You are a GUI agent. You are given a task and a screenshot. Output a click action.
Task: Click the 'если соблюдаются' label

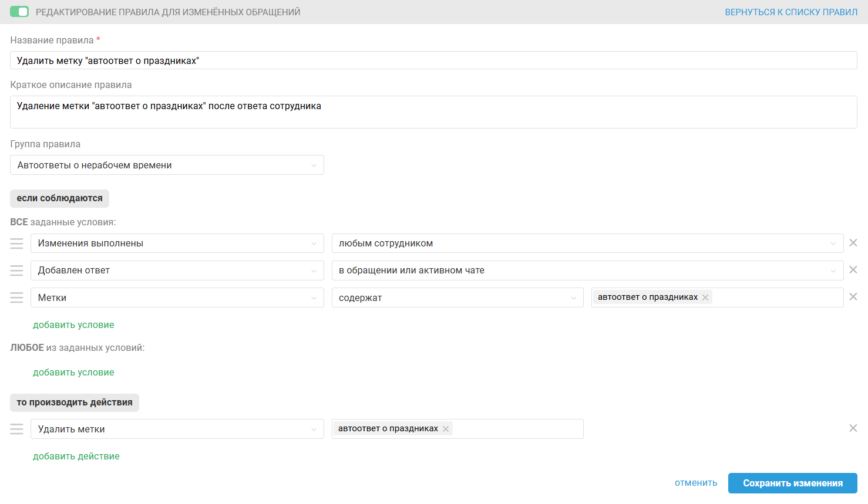click(x=59, y=198)
